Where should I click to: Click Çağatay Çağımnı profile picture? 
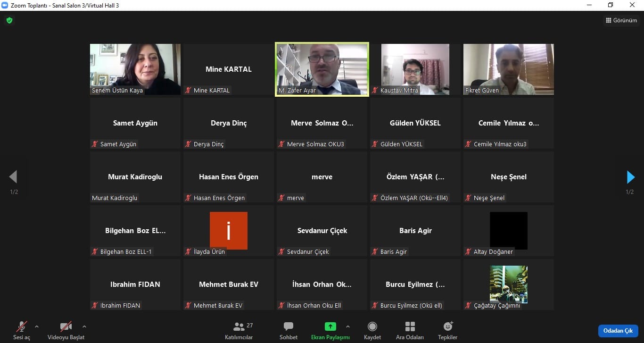(x=509, y=284)
